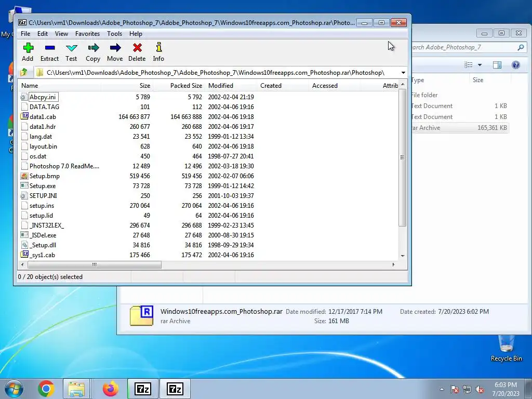The height and width of the screenshot is (399, 532).
Task: Sort by the Size column in 7-Zip
Action: 127,86
